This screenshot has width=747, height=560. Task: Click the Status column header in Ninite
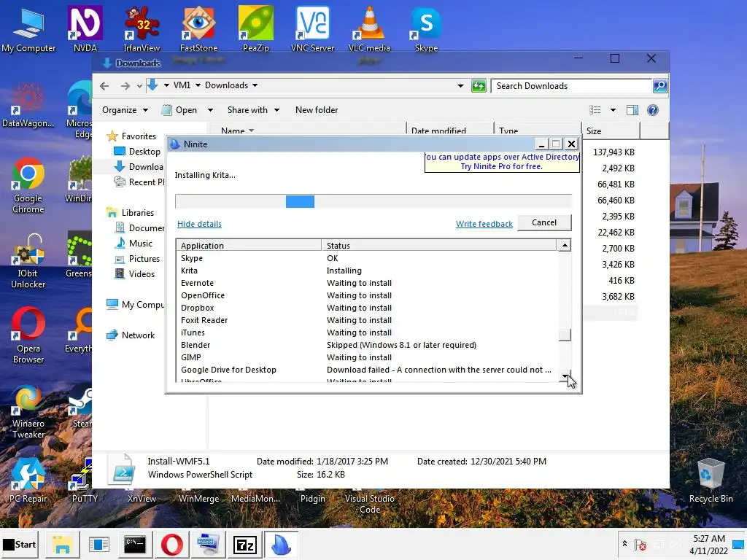click(438, 245)
